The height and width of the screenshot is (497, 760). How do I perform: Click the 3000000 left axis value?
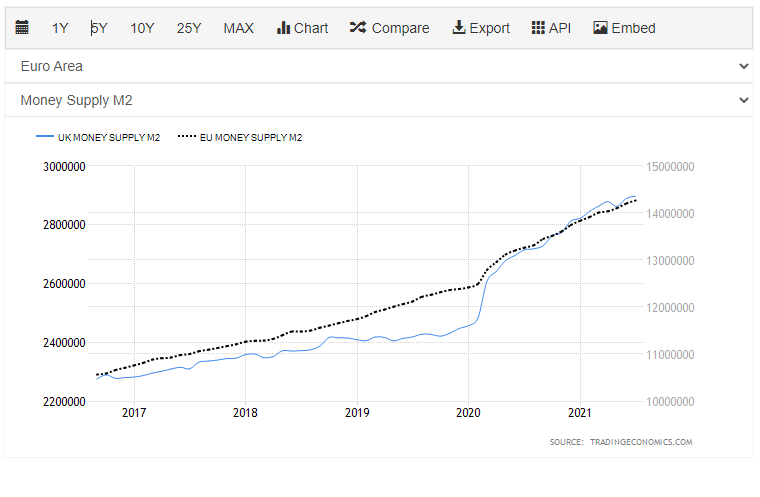(x=64, y=167)
